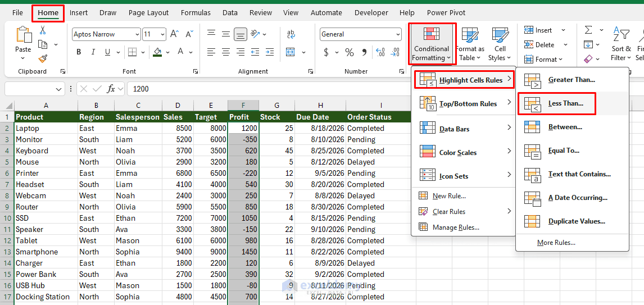Decrease indent
Image resolution: width=644 pixels, height=305 pixels.
(x=255, y=52)
